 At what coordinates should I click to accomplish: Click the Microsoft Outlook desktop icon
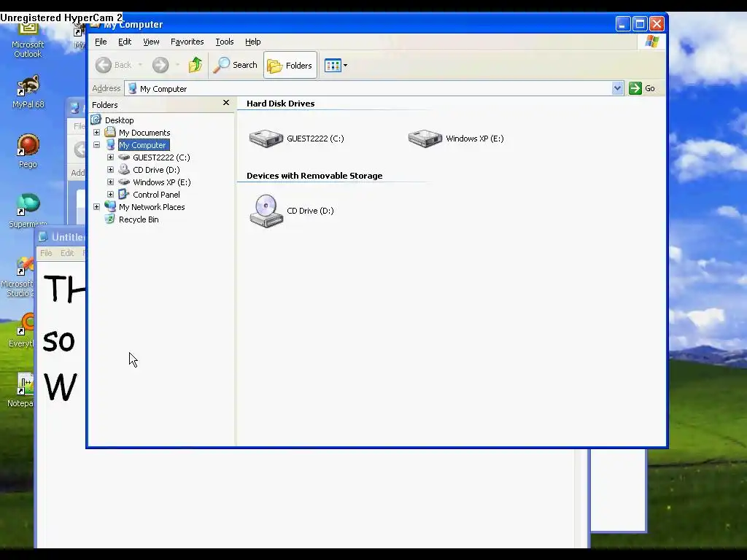(x=28, y=41)
